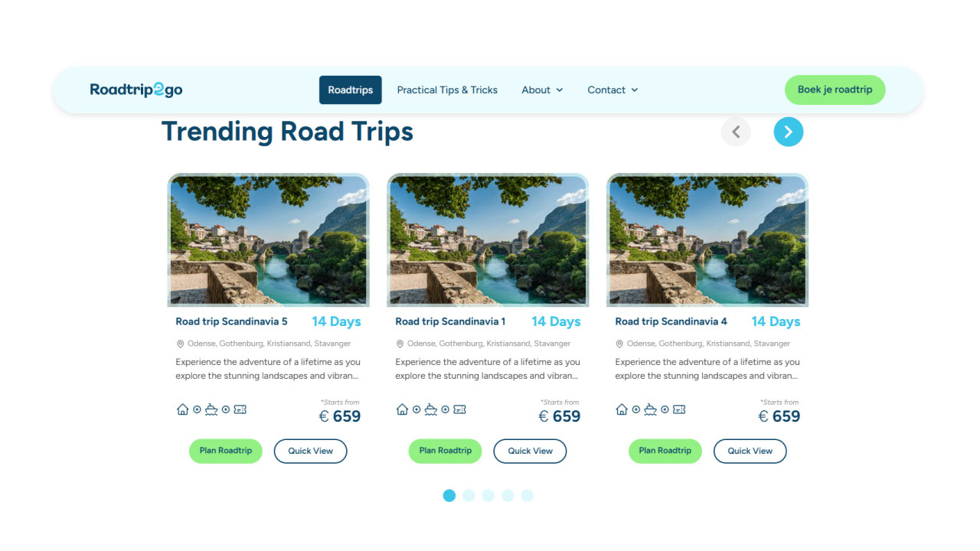The width and height of the screenshot is (980, 551).
Task: Click the Roadtrip2go logo
Action: tap(136, 90)
